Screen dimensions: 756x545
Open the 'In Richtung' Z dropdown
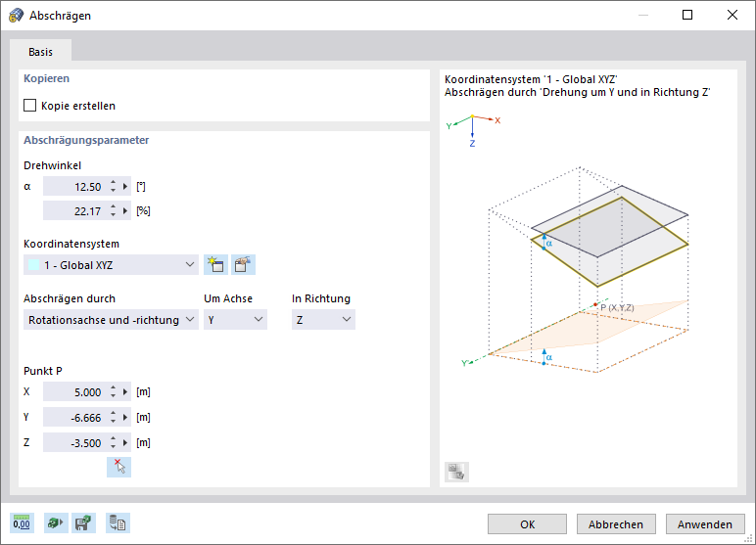323,320
